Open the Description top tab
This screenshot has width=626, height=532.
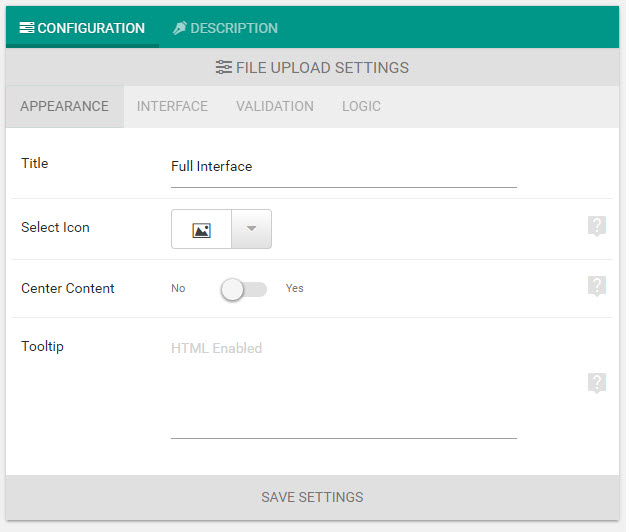225,28
